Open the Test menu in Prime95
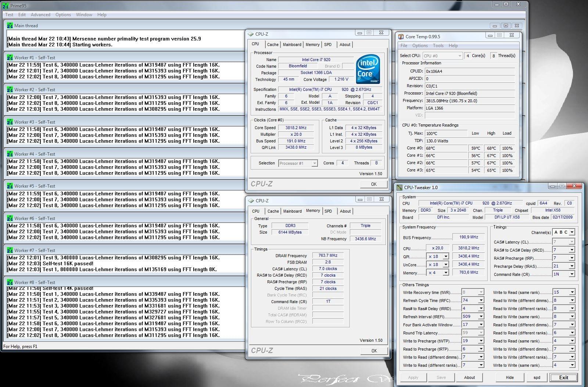The height and width of the screenshot is (387, 588). point(9,15)
